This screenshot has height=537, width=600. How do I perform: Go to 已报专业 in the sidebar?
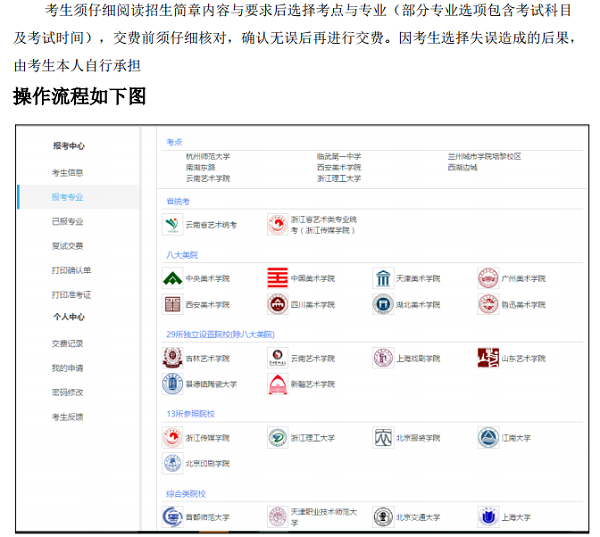tap(67, 222)
